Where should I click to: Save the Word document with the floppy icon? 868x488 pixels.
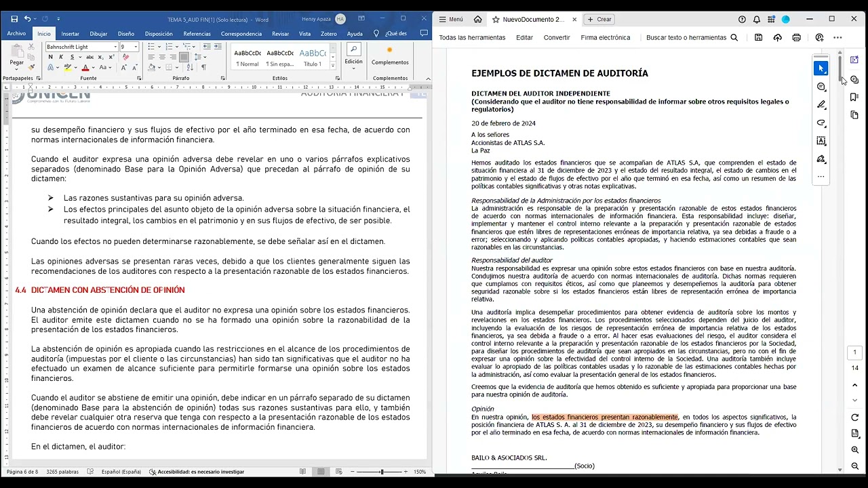point(14,19)
